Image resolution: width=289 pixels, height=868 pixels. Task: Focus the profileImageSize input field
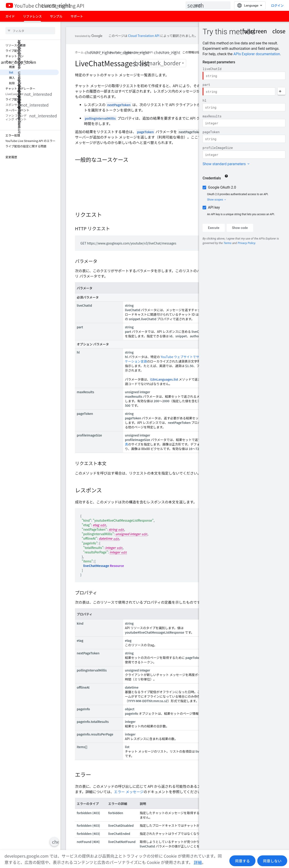click(x=244, y=155)
